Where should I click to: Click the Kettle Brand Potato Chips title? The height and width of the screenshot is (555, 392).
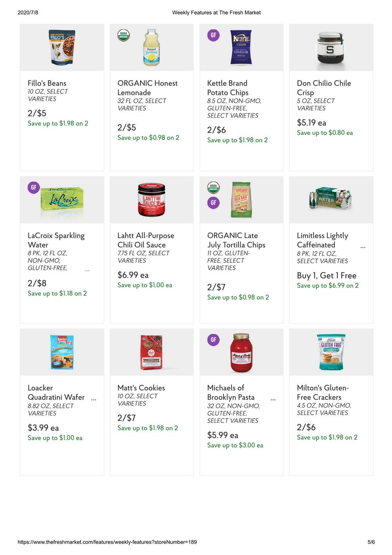[x=228, y=88]
